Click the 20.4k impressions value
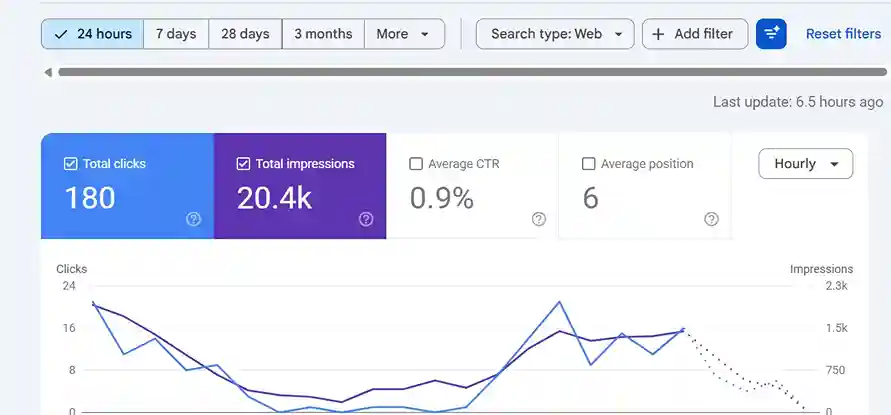891x415 pixels. (274, 198)
